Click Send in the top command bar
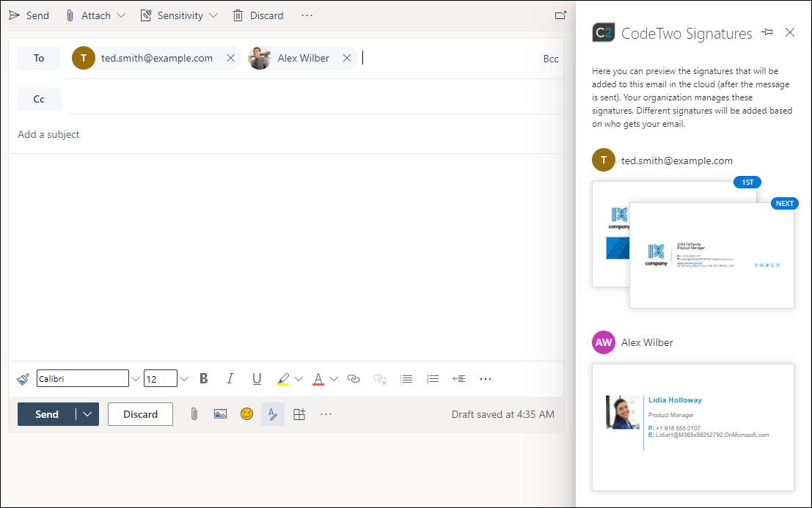 (29, 15)
